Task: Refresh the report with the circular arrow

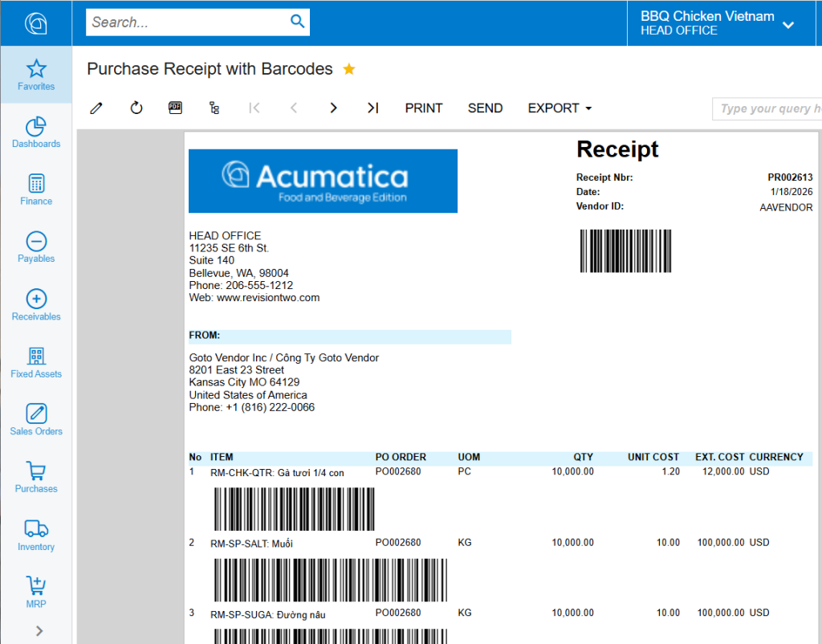Action: pyautogui.click(x=136, y=108)
